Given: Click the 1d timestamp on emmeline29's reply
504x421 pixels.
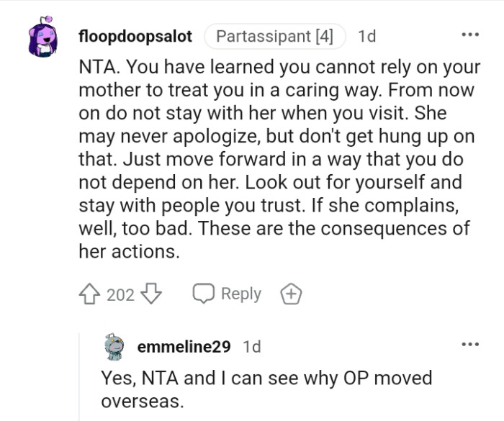Looking at the screenshot, I should (252, 347).
